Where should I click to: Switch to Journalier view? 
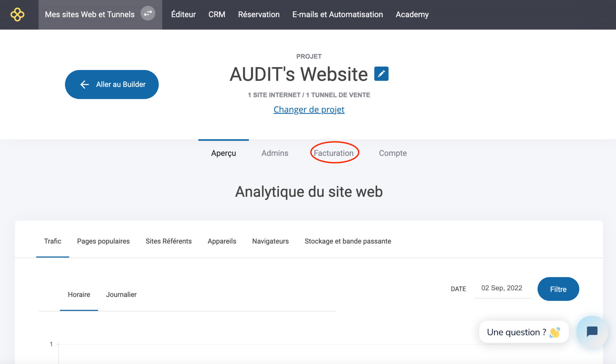coord(121,294)
